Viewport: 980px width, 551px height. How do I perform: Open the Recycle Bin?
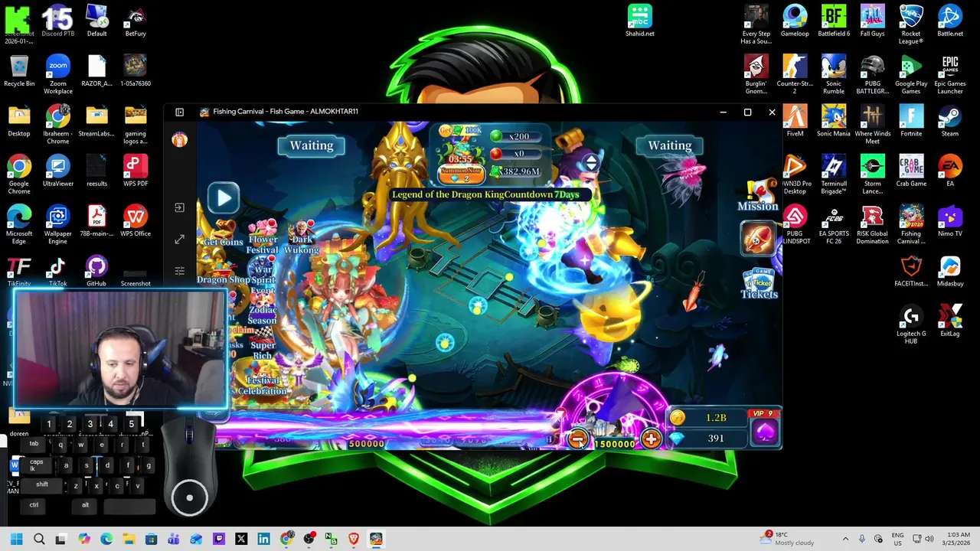(19, 71)
